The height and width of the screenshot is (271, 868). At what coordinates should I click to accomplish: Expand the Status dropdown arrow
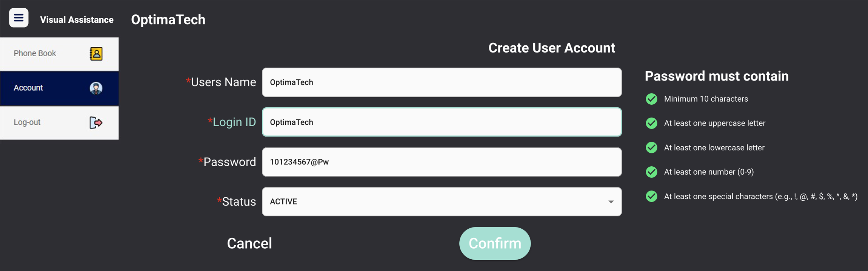[x=611, y=202]
